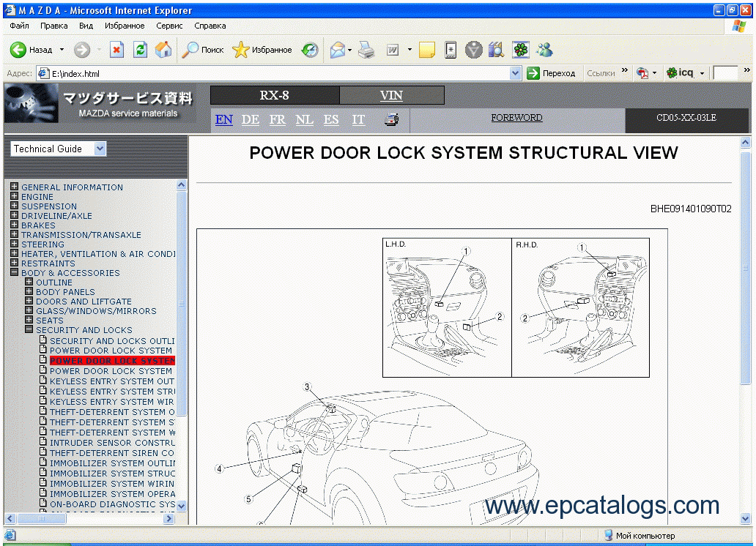Expand the BRAKES tree node
The image size is (756, 546).
[x=15, y=225]
